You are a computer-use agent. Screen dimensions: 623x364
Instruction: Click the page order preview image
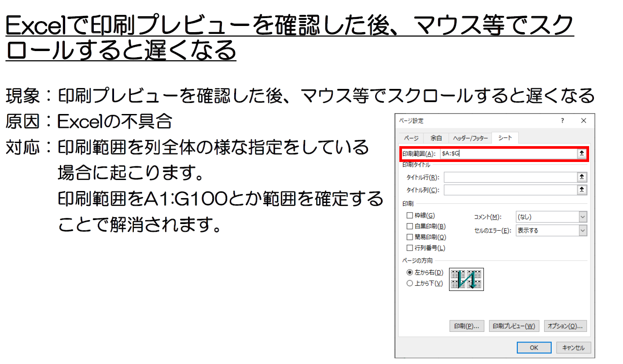coord(466,279)
